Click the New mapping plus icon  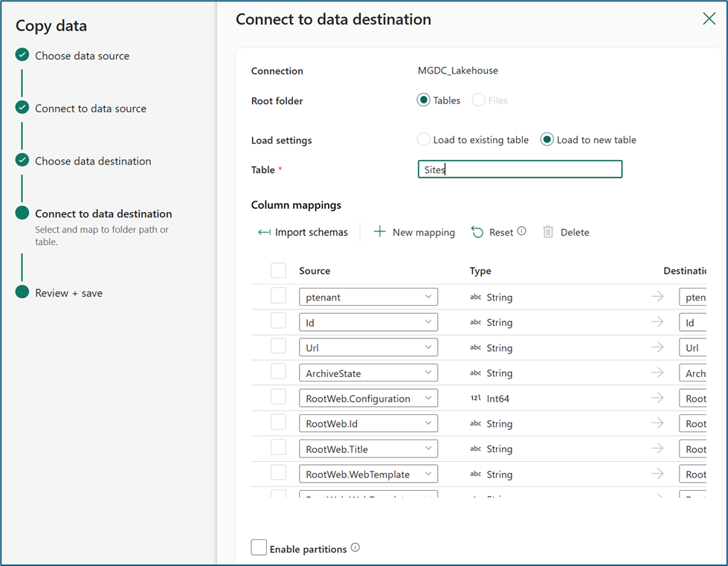coord(380,232)
